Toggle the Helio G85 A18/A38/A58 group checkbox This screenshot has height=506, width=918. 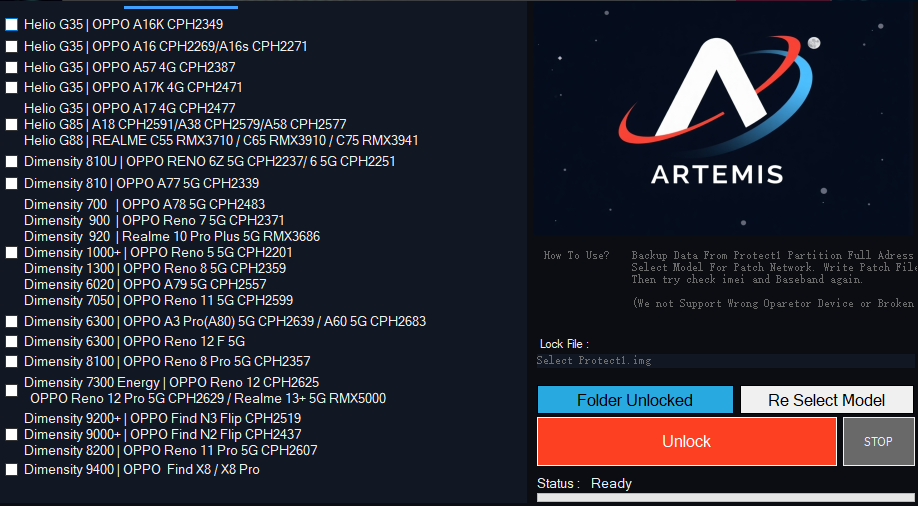(x=11, y=124)
